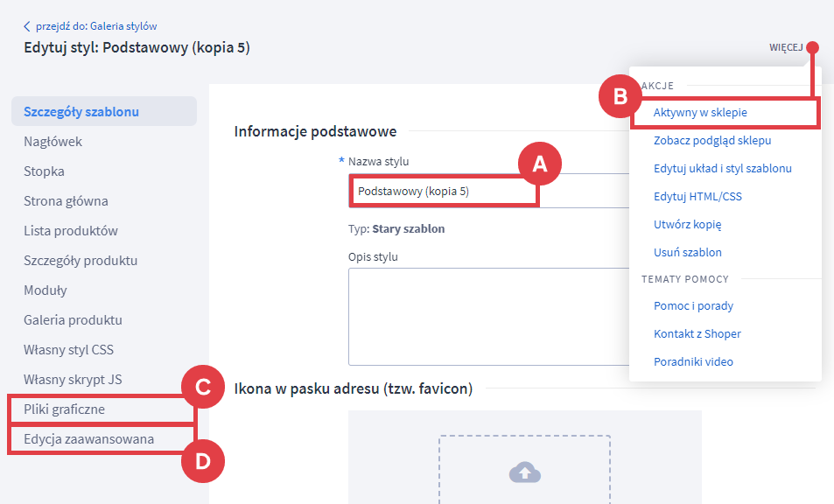
Task: Switch to the Nagłówek sidebar section
Action: click(53, 142)
